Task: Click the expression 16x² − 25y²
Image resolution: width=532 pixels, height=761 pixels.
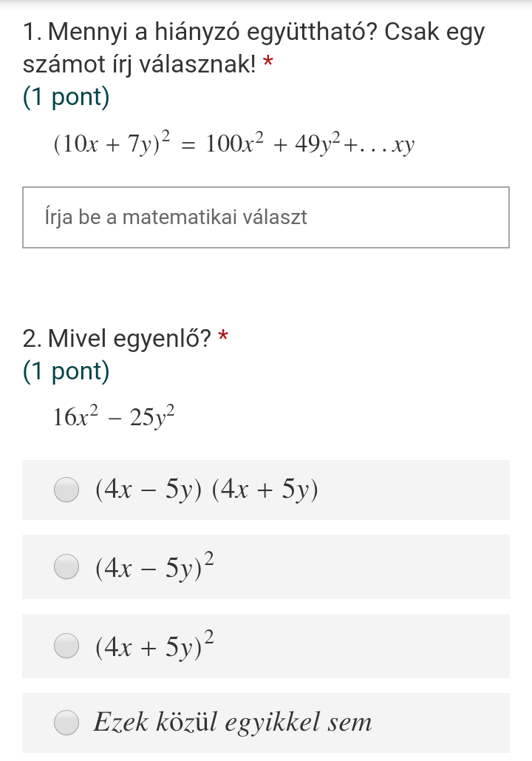Action: (x=114, y=416)
